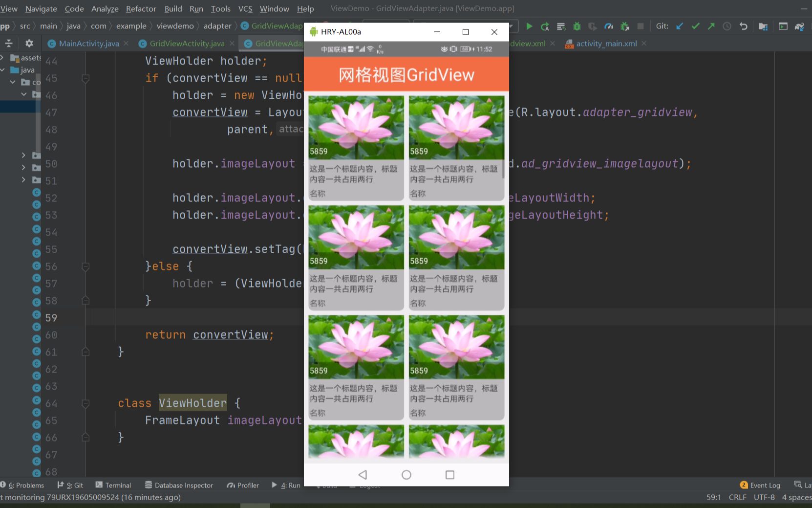812x508 pixels.
Task: Close the MainActivity.java tab
Action: click(126, 44)
